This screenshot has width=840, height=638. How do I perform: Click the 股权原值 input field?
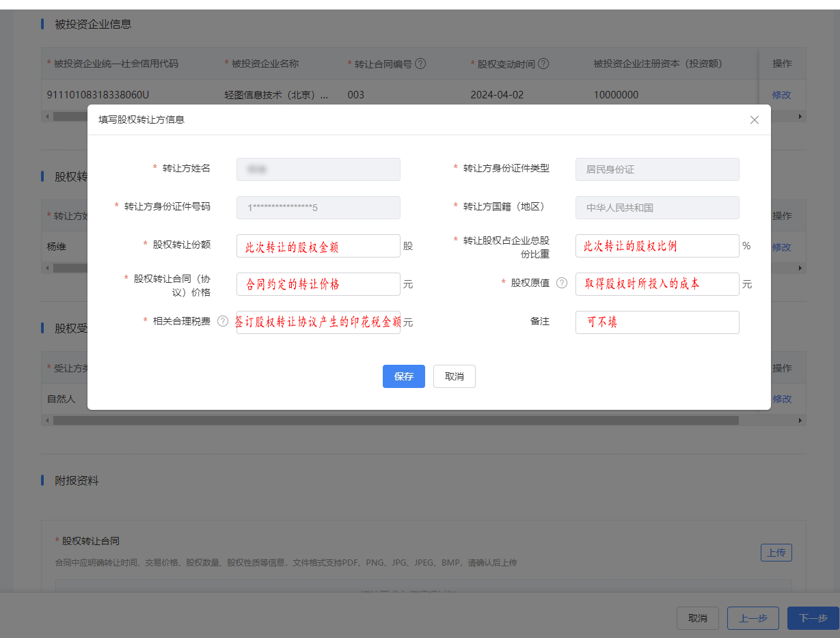658,284
